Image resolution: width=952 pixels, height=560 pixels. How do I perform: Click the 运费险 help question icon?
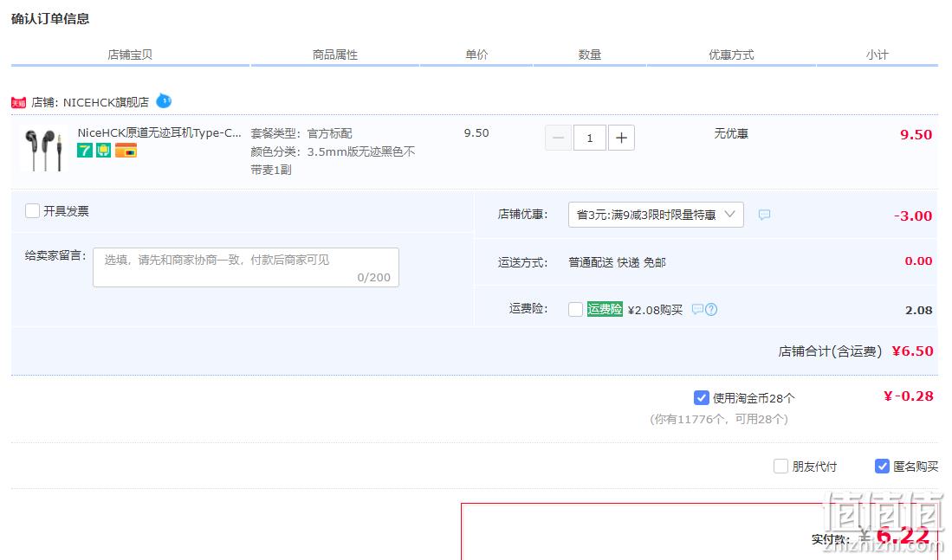(711, 309)
